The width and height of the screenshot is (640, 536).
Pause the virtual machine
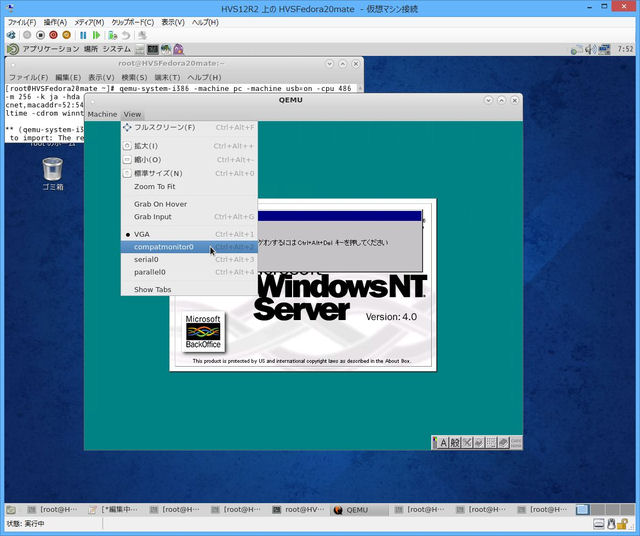pyautogui.click(x=83, y=36)
